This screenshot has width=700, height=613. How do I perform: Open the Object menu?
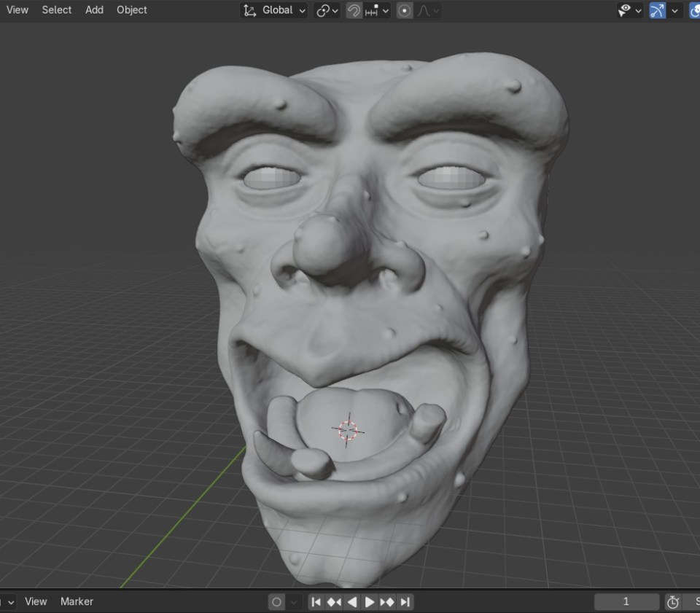[132, 10]
